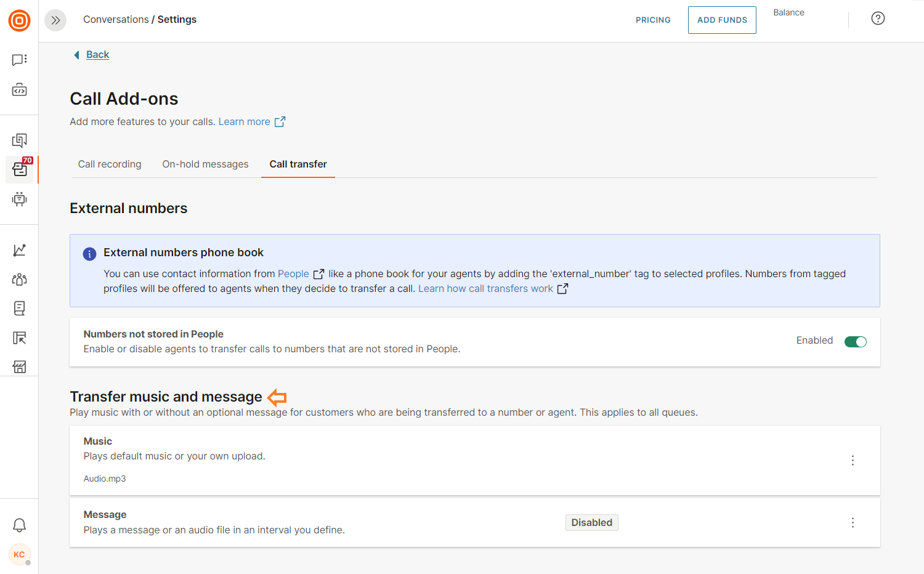The width and height of the screenshot is (924, 574).
Task: Open Learn how call transfers work link
Action: pos(485,289)
